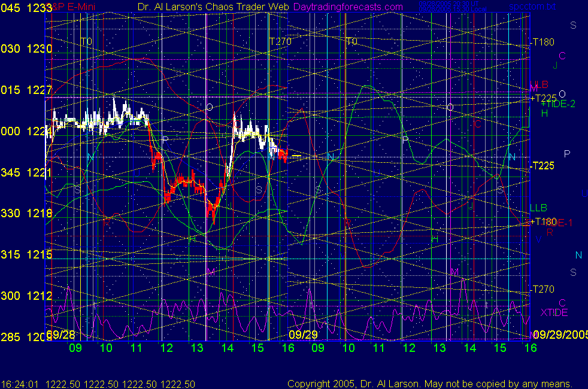Select the "315 1215" price axis label

(x=26, y=254)
